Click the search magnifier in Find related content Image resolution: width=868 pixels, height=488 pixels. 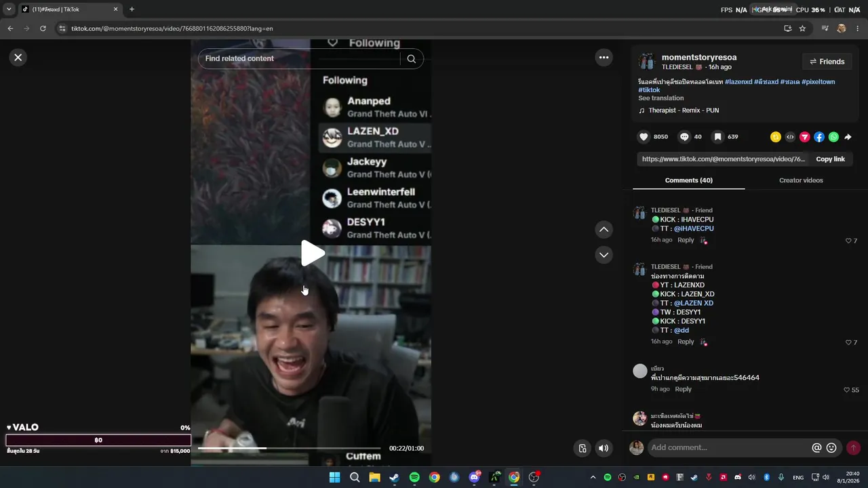411,59
